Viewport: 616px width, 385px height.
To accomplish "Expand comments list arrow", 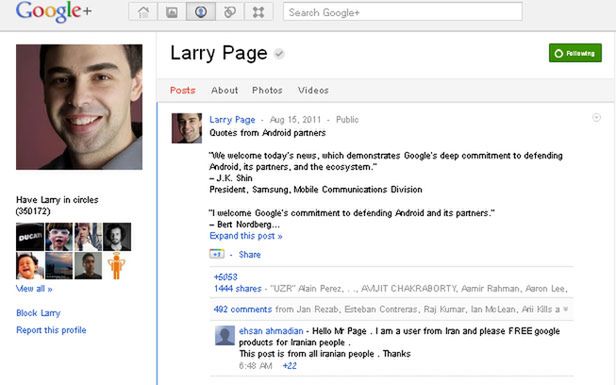I will pos(566,309).
